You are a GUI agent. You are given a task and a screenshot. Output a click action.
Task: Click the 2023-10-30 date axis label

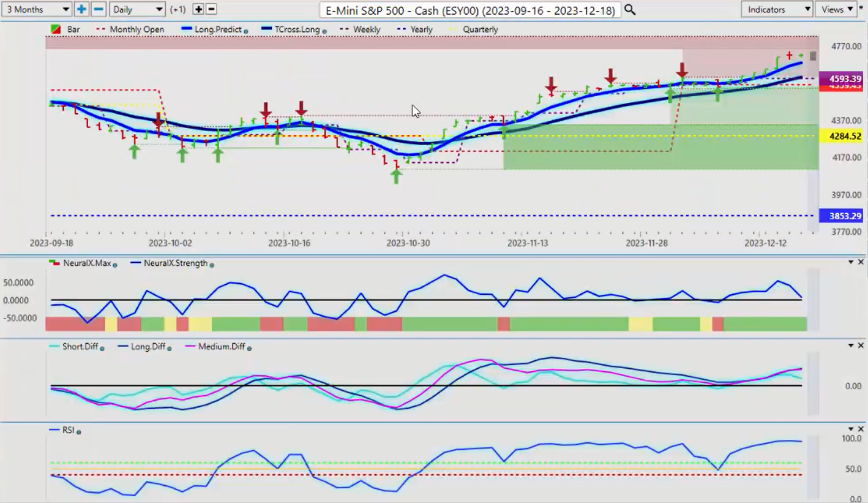coord(408,243)
